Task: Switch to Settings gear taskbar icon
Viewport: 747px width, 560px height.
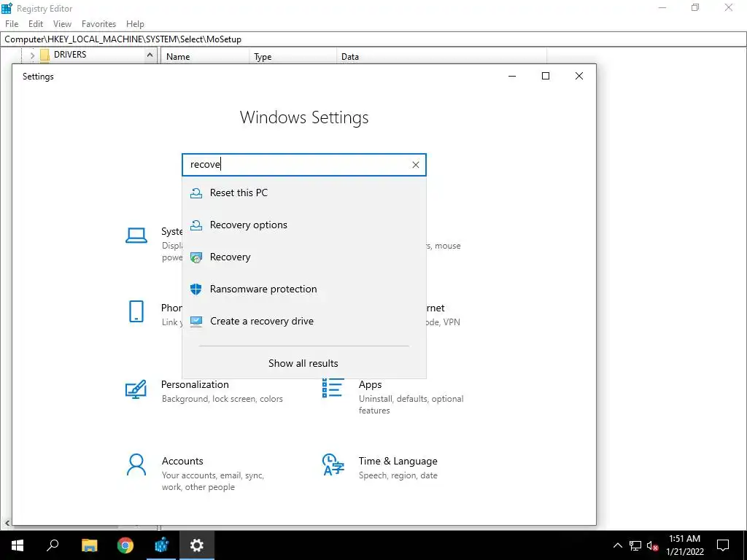Action: coord(197,545)
